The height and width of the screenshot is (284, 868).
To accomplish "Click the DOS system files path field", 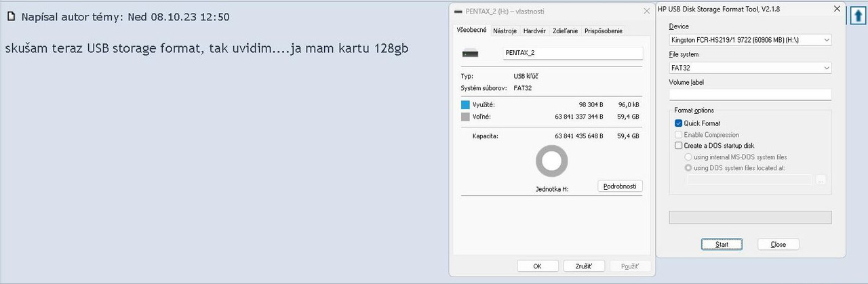I will tap(749, 180).
